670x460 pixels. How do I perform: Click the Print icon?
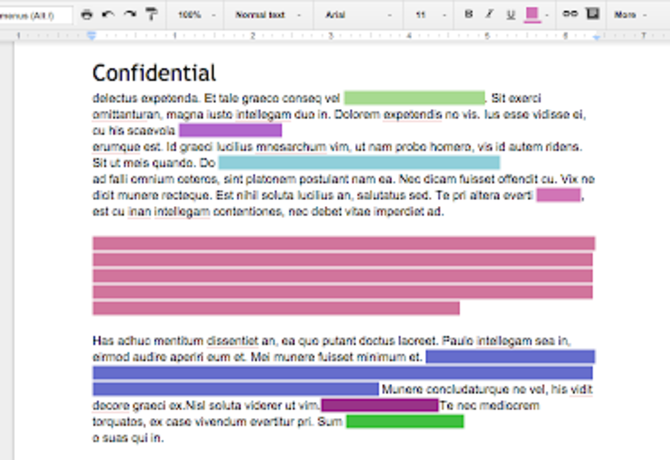click(87, 15)
